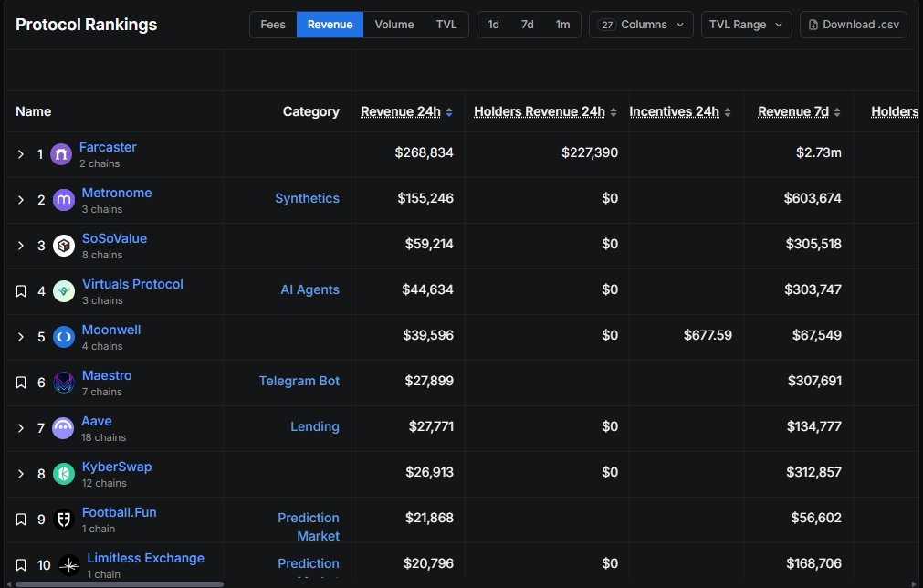Expand the KyberSwap row
The height and width of the screenshot is (588, 923).
pyautogui.click(x=21, y=474)
